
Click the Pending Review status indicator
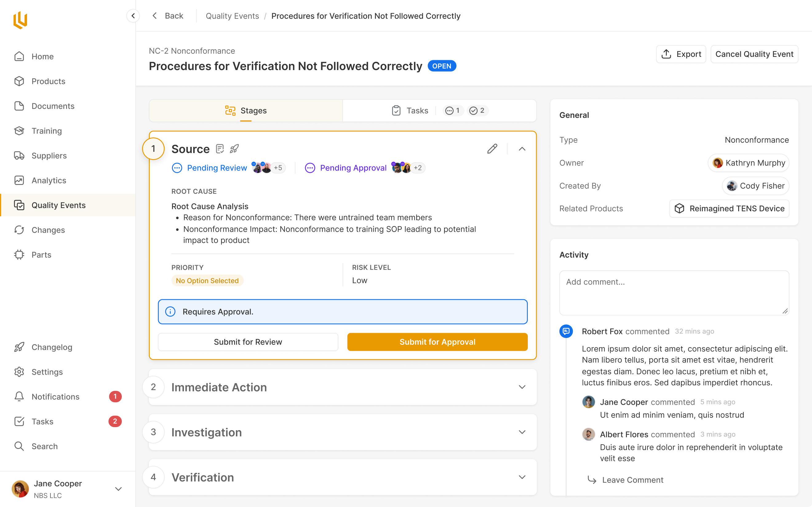(217, 168)
